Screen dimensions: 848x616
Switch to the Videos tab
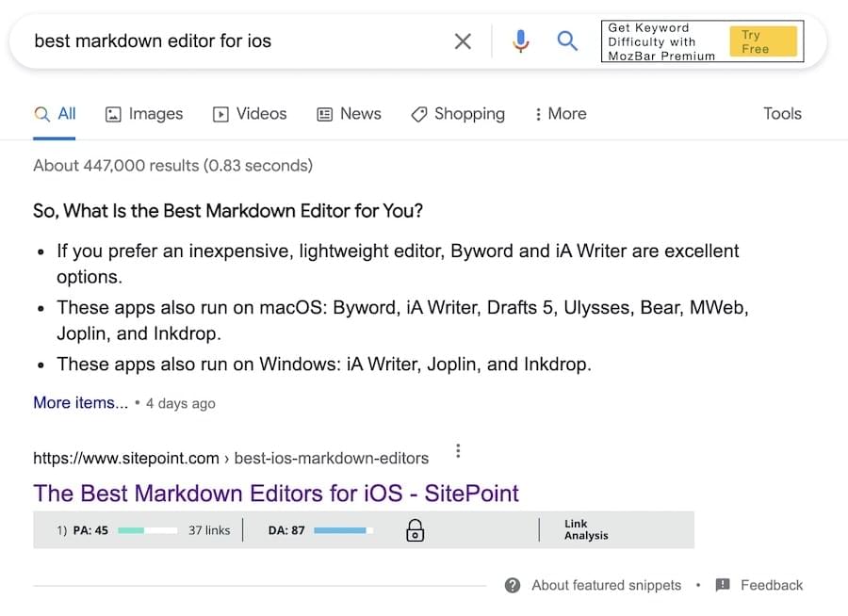(250, 114)
